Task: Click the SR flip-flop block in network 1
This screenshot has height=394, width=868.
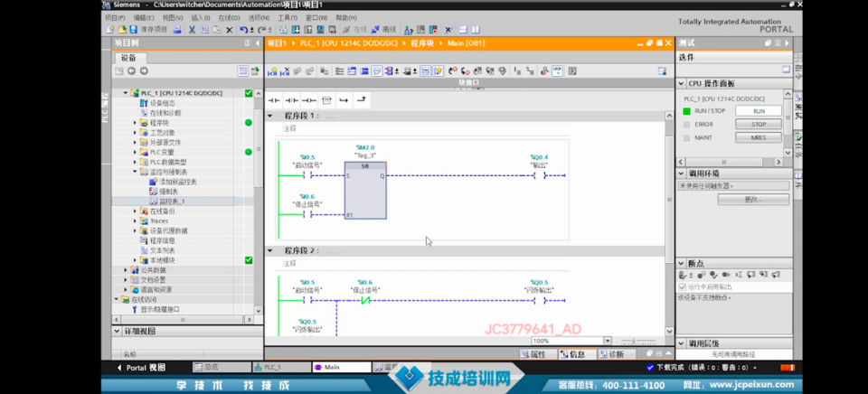Action: point(365,191)
